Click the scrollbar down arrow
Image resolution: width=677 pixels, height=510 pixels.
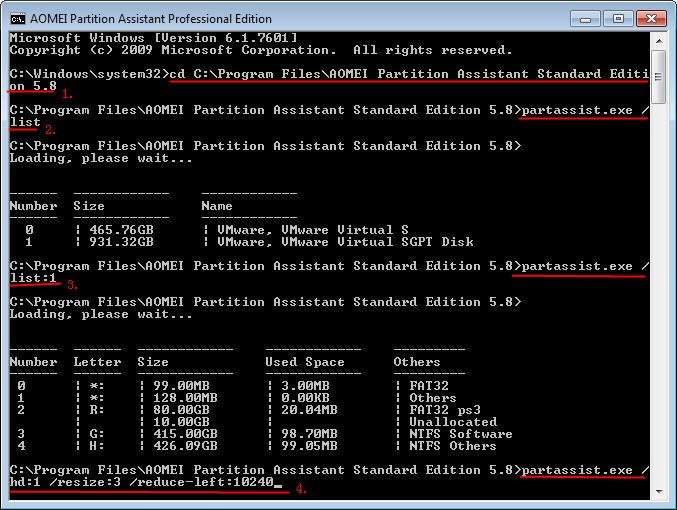[x=658, y=492]
